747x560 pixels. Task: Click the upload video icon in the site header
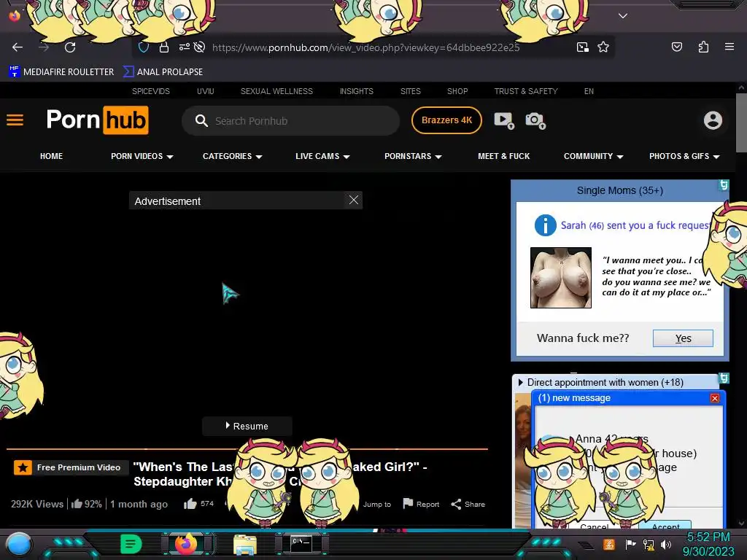pos(503,120)
